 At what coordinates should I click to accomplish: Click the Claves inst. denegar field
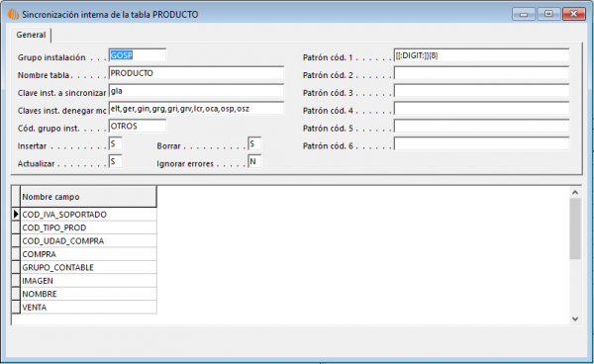click(x=196, y=109)
